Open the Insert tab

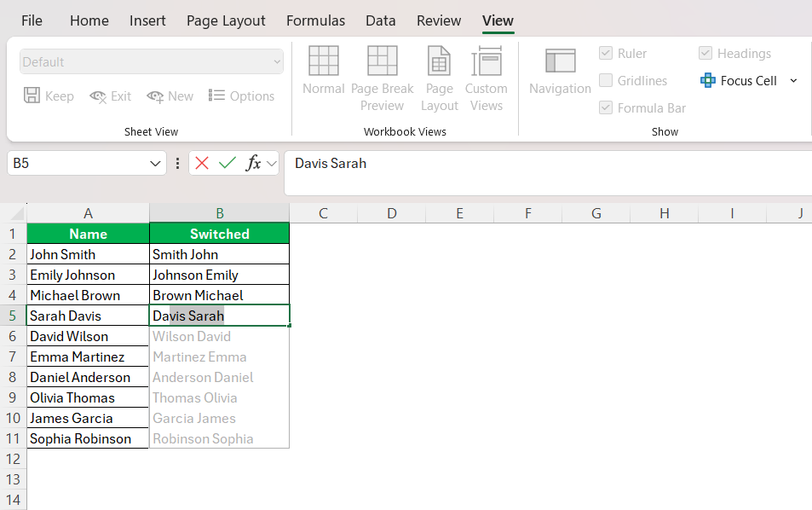[x=147, y=20]
